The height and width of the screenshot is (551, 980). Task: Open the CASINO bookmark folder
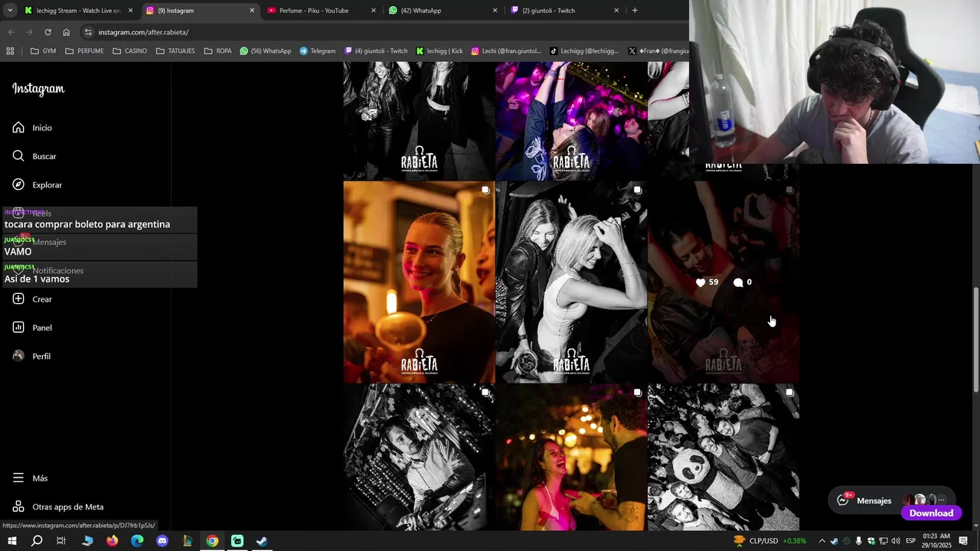129,51
